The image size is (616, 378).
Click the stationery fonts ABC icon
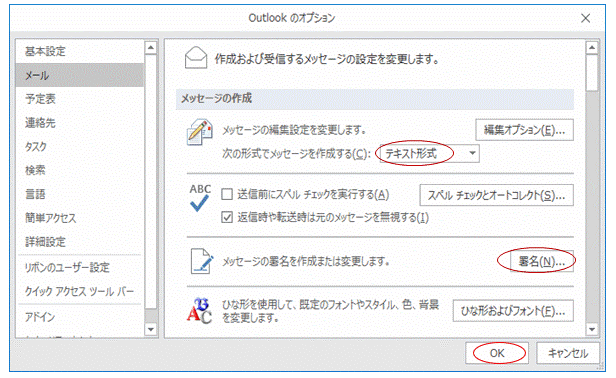coord(199,311)
